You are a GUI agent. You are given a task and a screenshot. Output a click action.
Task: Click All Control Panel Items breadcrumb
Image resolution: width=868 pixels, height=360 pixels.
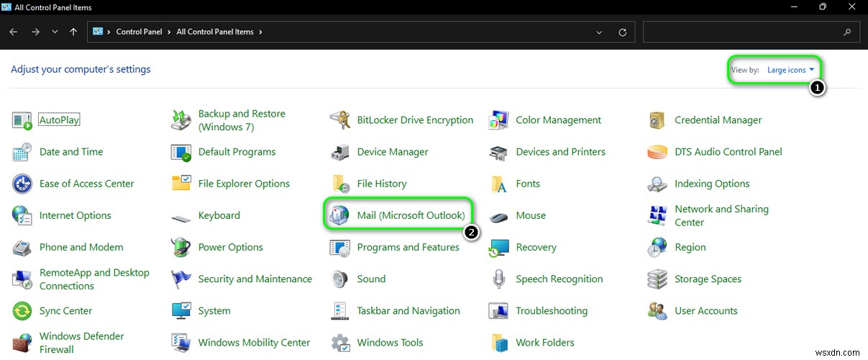(x=215, y=32)
